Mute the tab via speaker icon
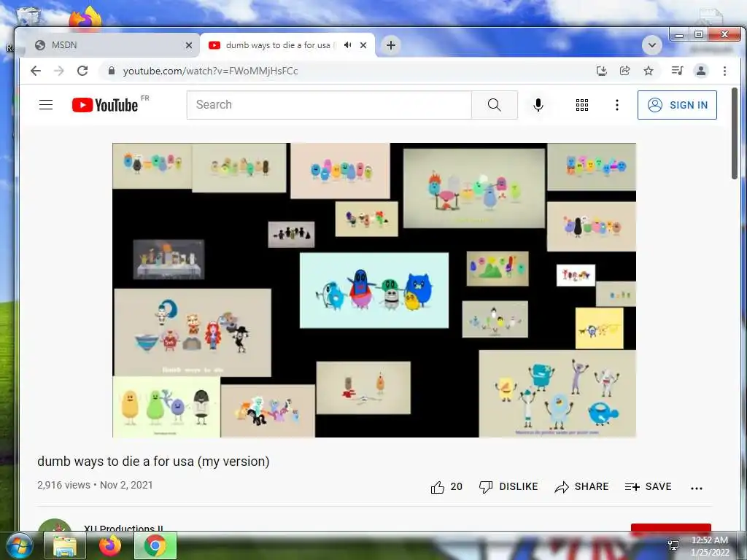 point(348,44)
